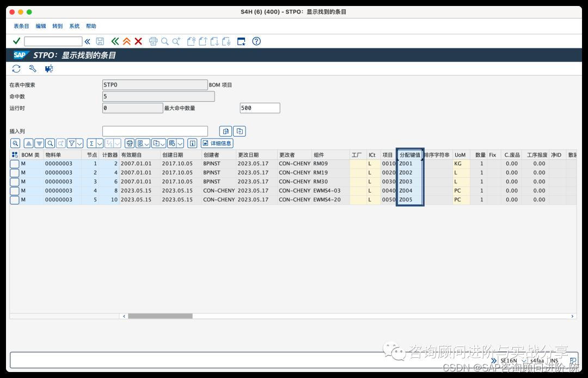
Task: Click the Save disk icon
Action: pos(100,41)
